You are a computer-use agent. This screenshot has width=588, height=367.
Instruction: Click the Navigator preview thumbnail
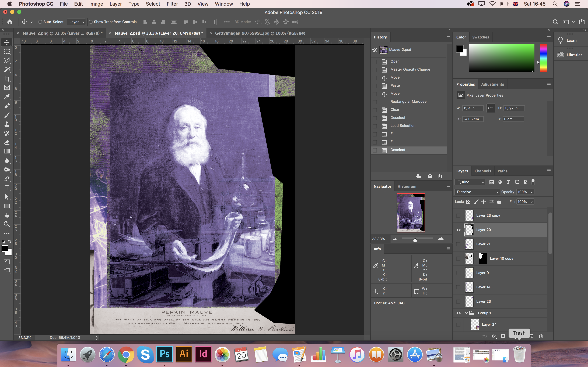411,213
